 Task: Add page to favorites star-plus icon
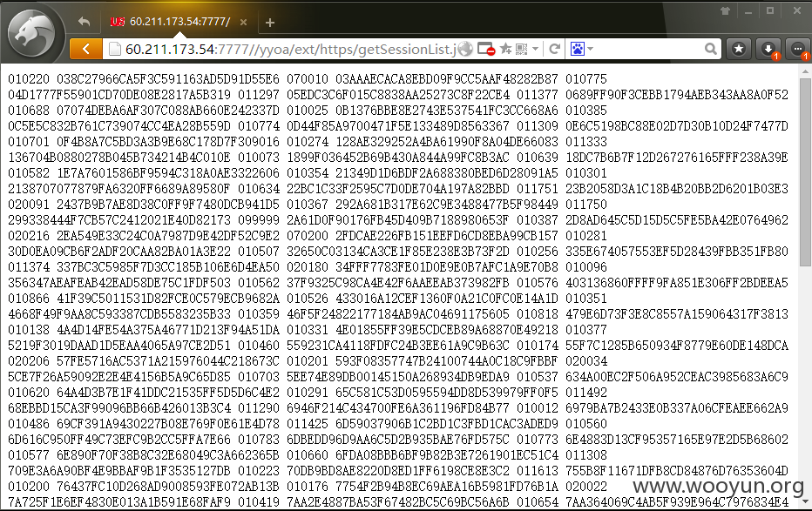pos(506,49)
